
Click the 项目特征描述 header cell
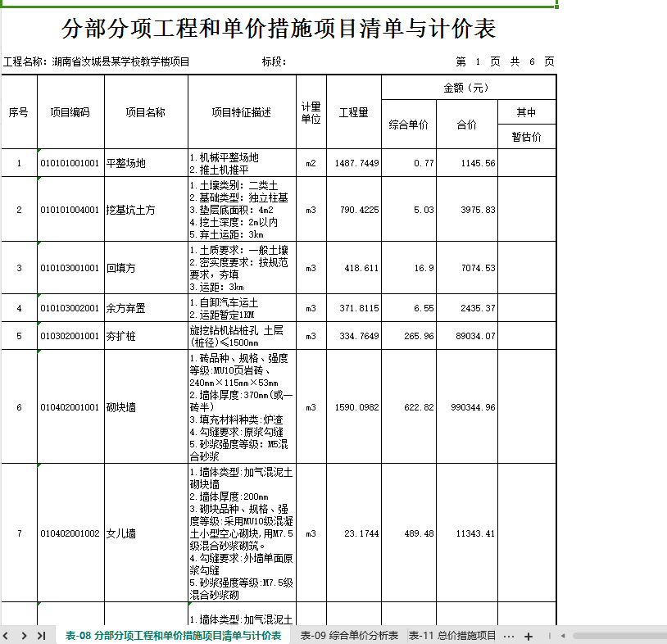click(x=242, y=112)
